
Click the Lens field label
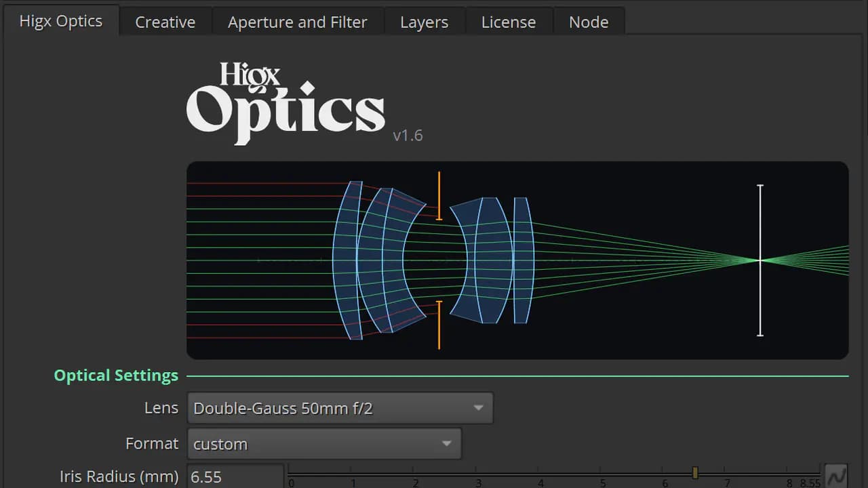coord(161,408)
